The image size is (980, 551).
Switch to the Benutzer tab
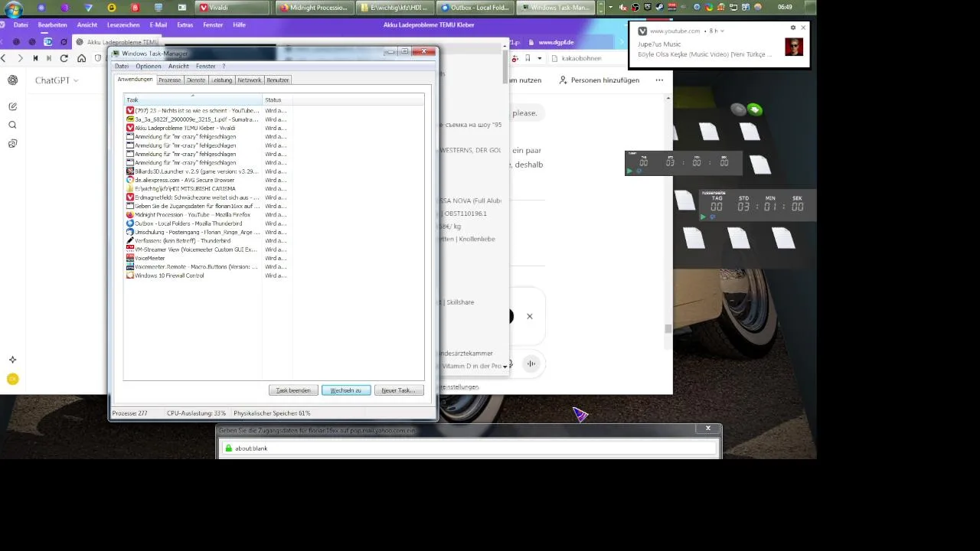pos(278,80)
